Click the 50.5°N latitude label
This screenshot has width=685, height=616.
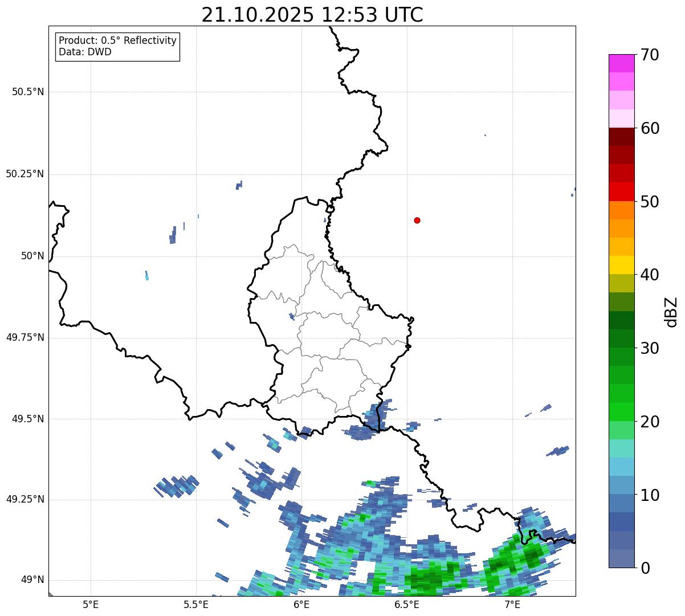(x=28, y=92)
